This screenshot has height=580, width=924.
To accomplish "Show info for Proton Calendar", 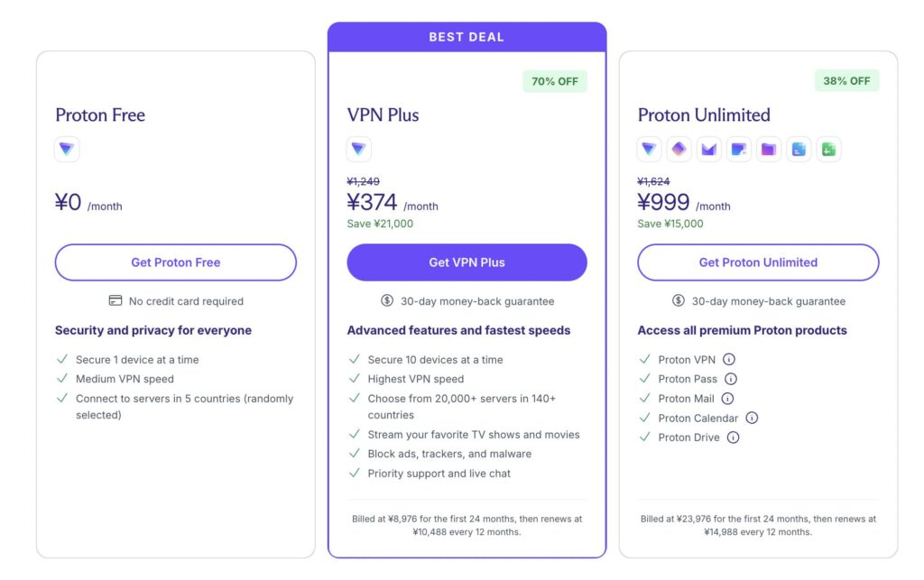I will pyautogui.click(x=752, y=418).
